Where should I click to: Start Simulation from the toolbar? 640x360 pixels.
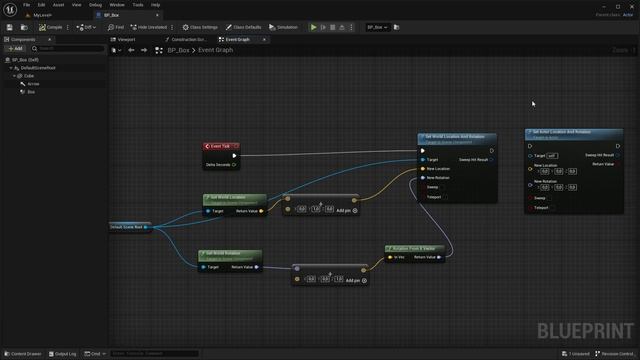click(x=283, y=27)
